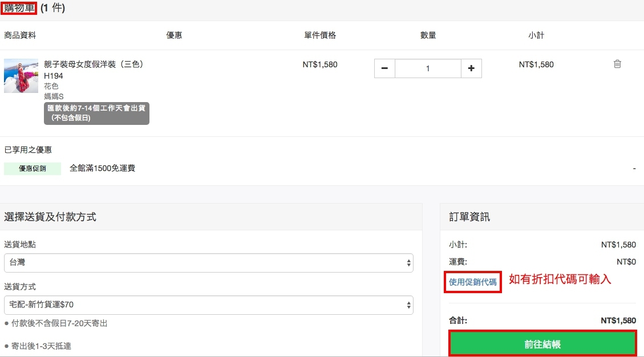The image size is (644, 357).
Task: Select the 購物車 header label
Action: 18,9
